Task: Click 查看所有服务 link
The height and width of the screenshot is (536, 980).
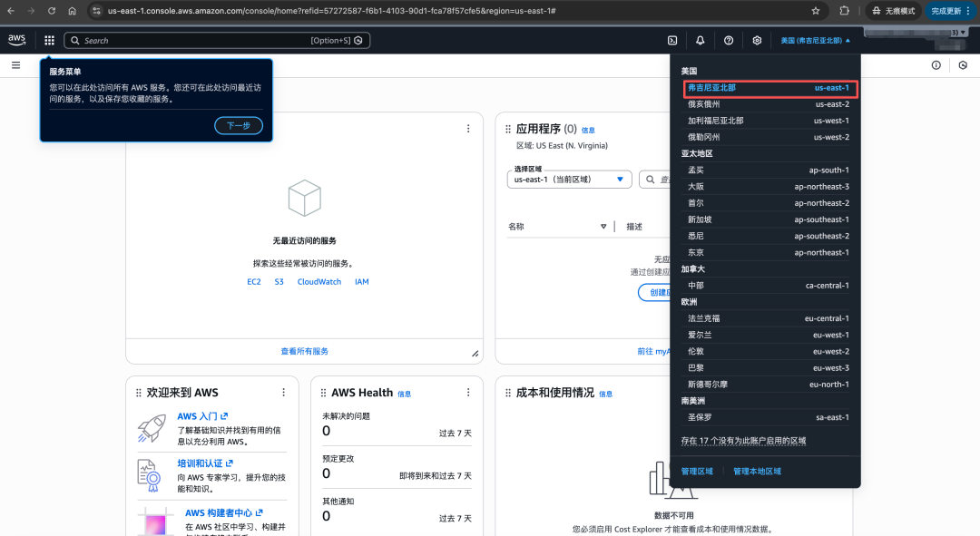Action: [304, 351]
